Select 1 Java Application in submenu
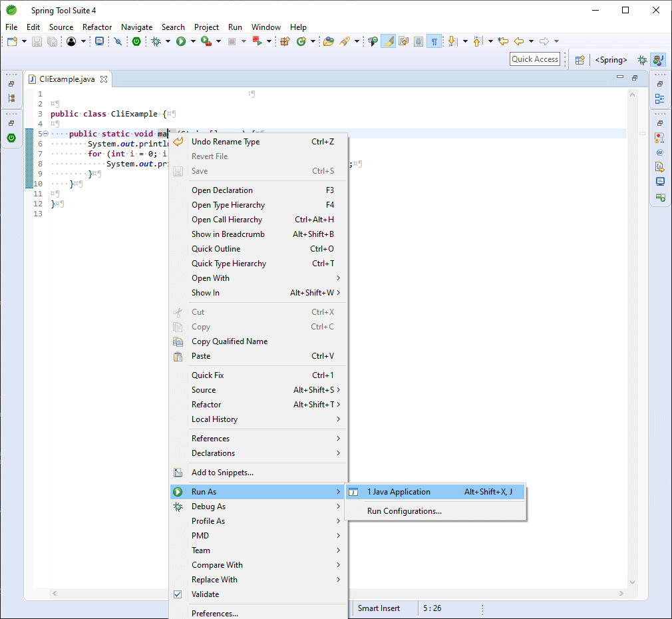 [435, 492]
